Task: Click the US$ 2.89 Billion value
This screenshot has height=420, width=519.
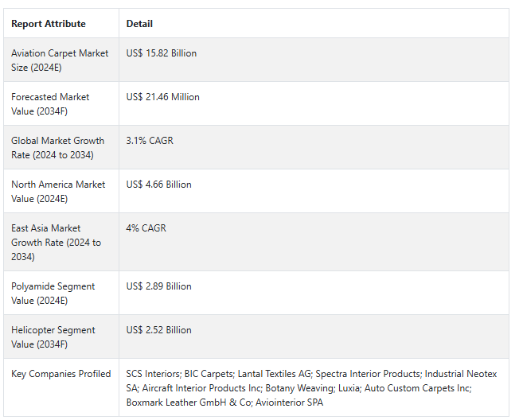Action: (x=159, y=286)
